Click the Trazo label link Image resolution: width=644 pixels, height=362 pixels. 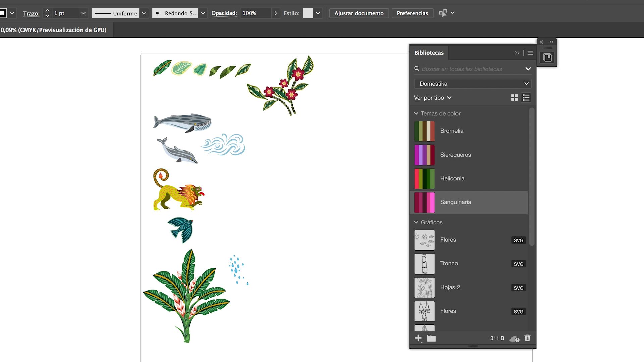coord(31,13)
